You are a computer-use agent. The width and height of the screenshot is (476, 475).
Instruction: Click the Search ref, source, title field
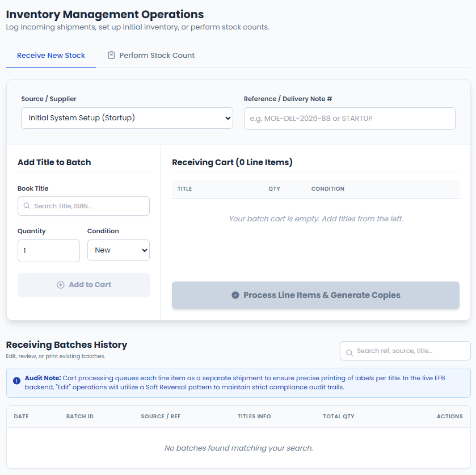click(x=405, y=351)
